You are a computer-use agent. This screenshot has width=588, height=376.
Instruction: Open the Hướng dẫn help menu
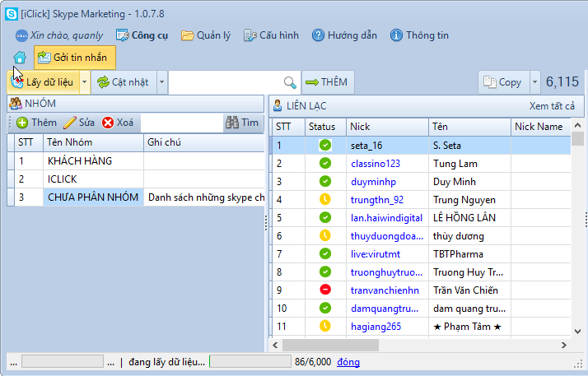[344, 35]
